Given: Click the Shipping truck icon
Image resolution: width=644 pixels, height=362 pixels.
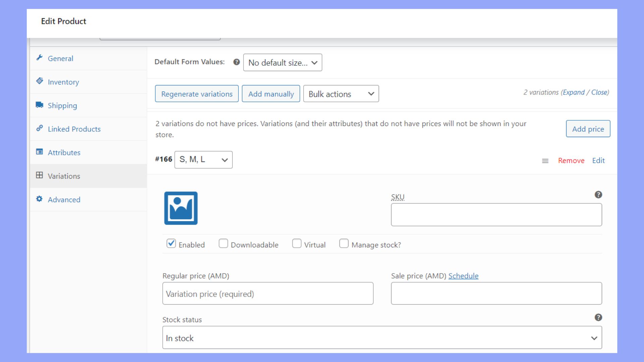Looking at the screenshot, I should pos(40,105).
